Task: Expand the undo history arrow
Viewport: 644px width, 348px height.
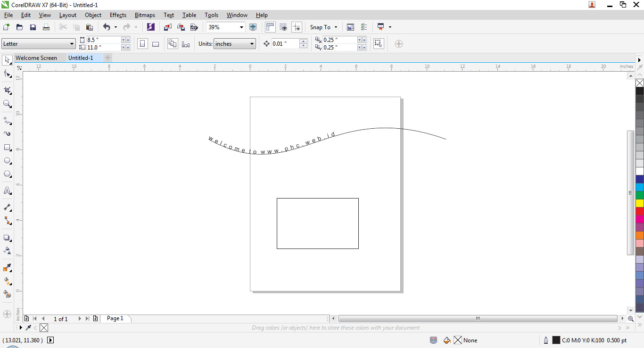Action: pos(116,27)
